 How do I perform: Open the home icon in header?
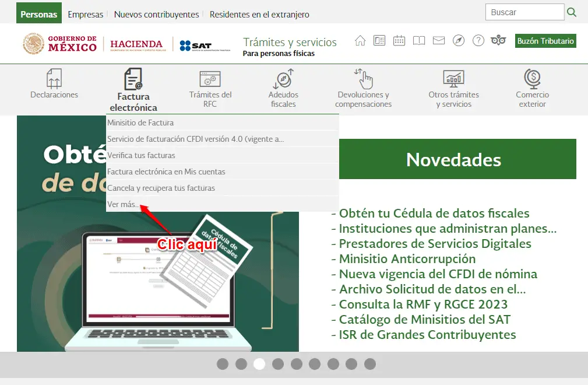pyautogui.click(x=360, y=40)
